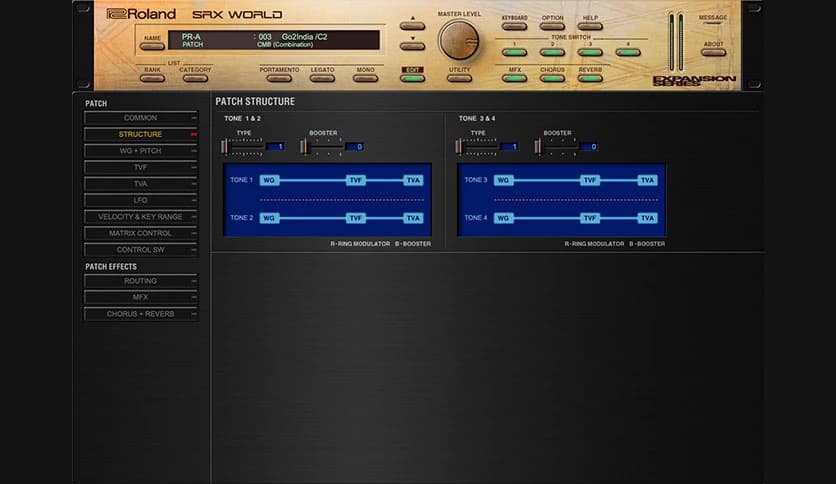Toggle LEGATO mode
836x484 pixels.
pos(322,78)
